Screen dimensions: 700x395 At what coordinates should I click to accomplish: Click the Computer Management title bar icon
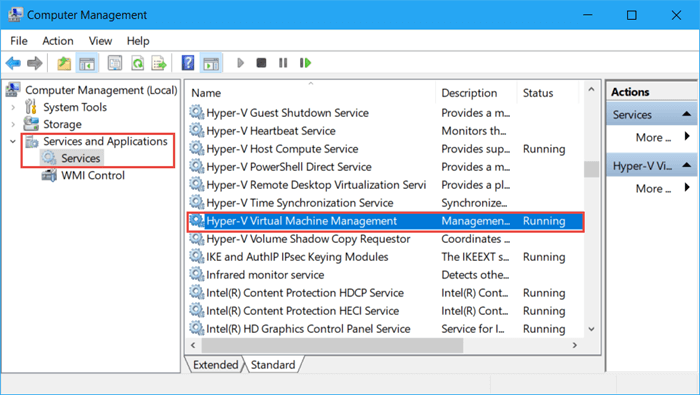15,15
